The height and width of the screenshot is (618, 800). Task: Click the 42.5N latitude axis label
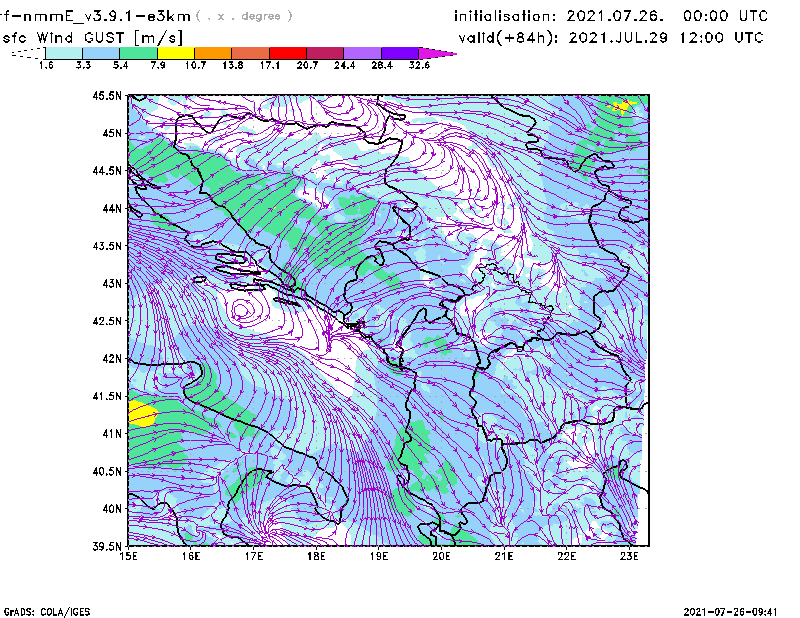[x=107, y=321]
